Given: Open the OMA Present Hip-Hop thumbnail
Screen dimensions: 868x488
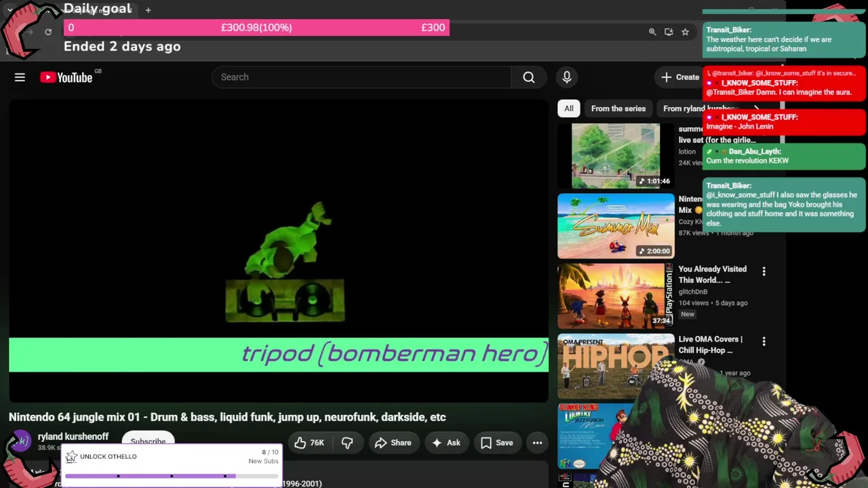Looking at the screenshot, I should point(616,366).
